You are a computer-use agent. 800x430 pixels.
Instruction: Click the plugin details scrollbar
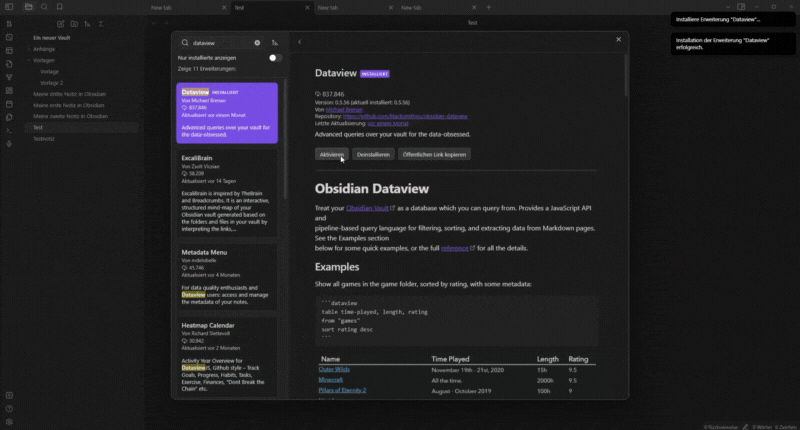point(626,75)
